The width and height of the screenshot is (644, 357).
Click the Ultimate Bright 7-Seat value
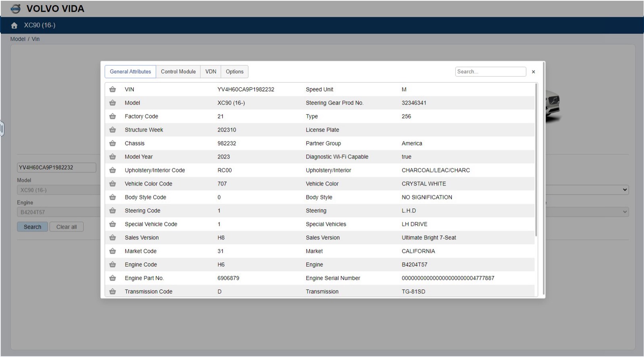click(429, 238)
